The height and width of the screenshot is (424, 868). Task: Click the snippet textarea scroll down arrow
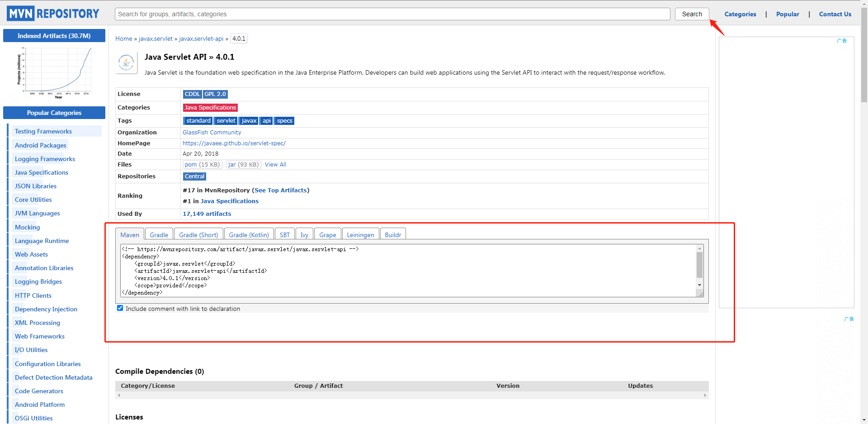point(700,285)
